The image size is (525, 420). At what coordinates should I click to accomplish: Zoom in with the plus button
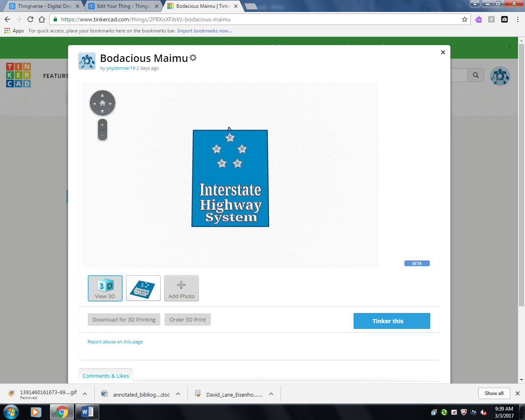[103, 125]
